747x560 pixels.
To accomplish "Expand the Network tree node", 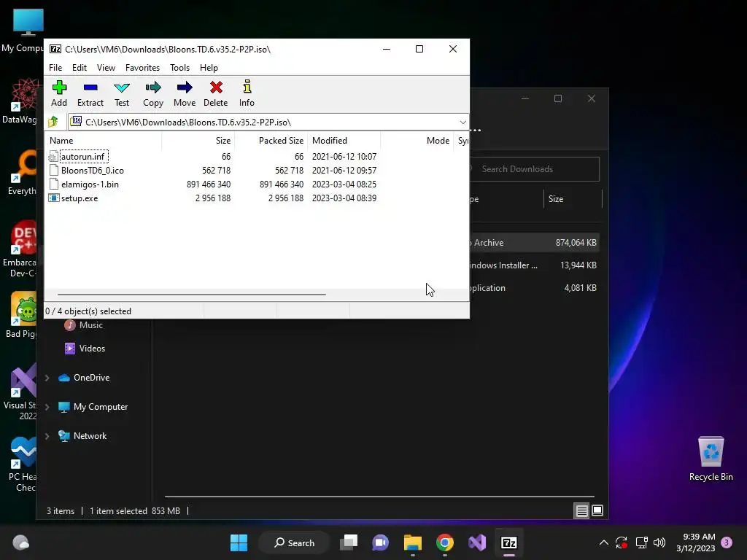I will pos(47,436).
